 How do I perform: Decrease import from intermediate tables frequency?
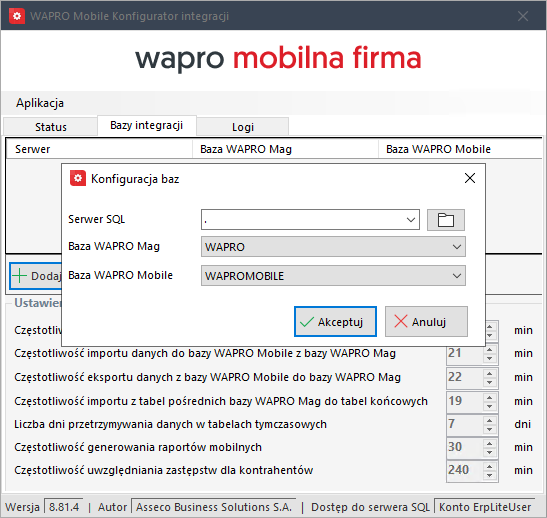point(490,406)
